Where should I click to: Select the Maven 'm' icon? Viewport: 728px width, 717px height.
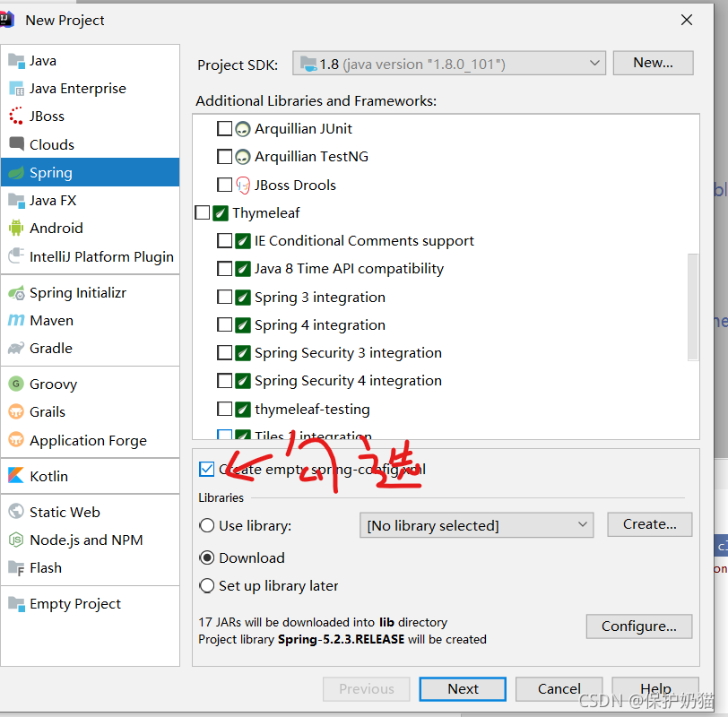coord(17,320)
